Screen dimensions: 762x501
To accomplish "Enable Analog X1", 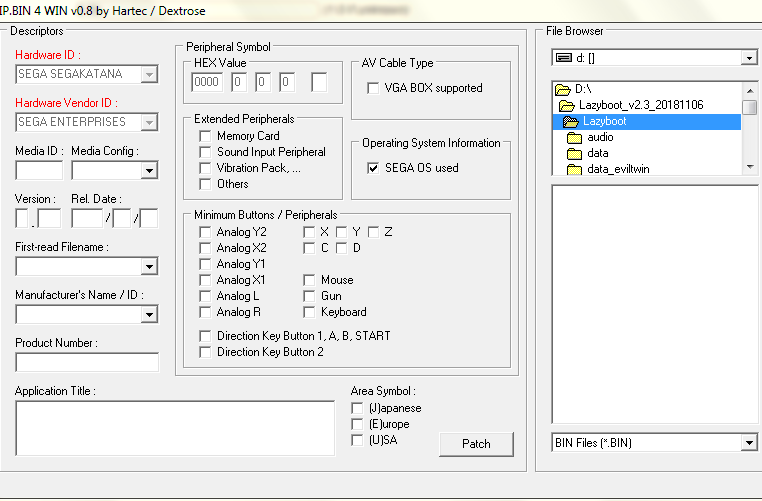I will pyautogui.click(x=205, y=280).
